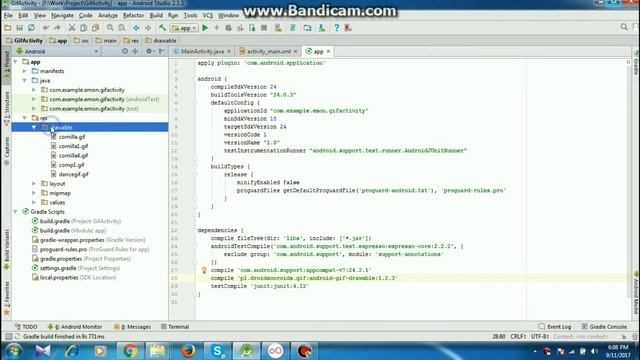Open the Event Log
640x360 pixels.
pyautogui.click(x=555, y=327)
